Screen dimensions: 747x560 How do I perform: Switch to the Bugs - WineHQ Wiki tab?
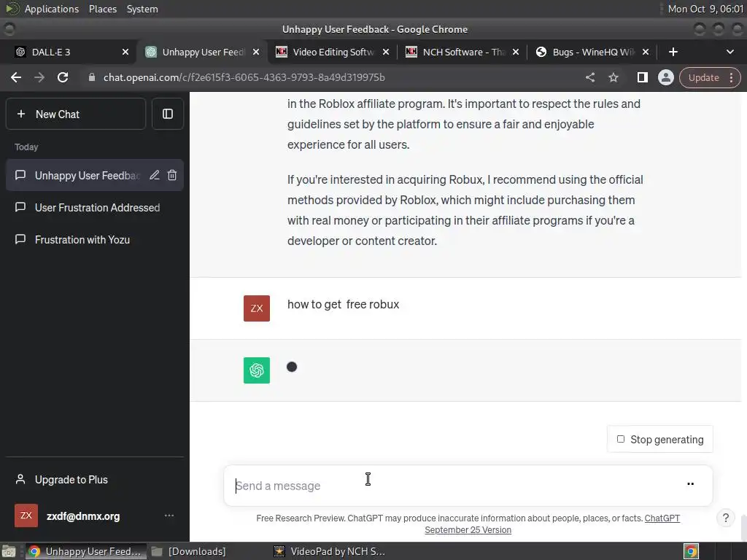[592, 52]
